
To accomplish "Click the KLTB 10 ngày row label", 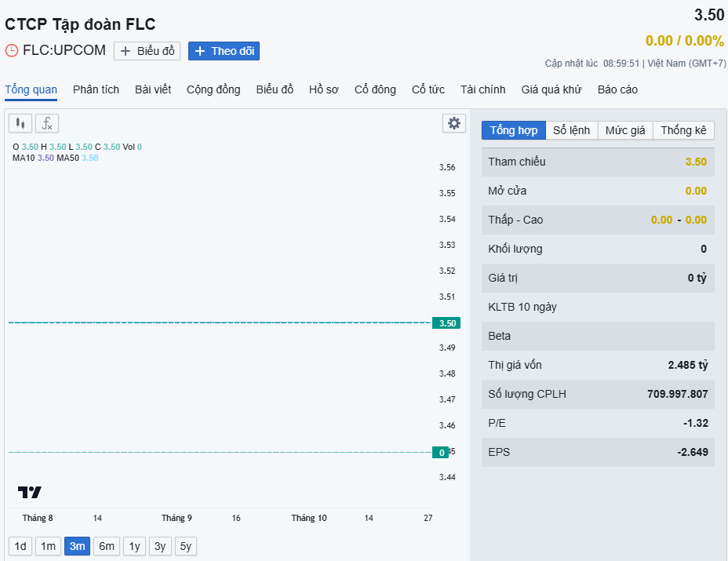I will [522, 307].
